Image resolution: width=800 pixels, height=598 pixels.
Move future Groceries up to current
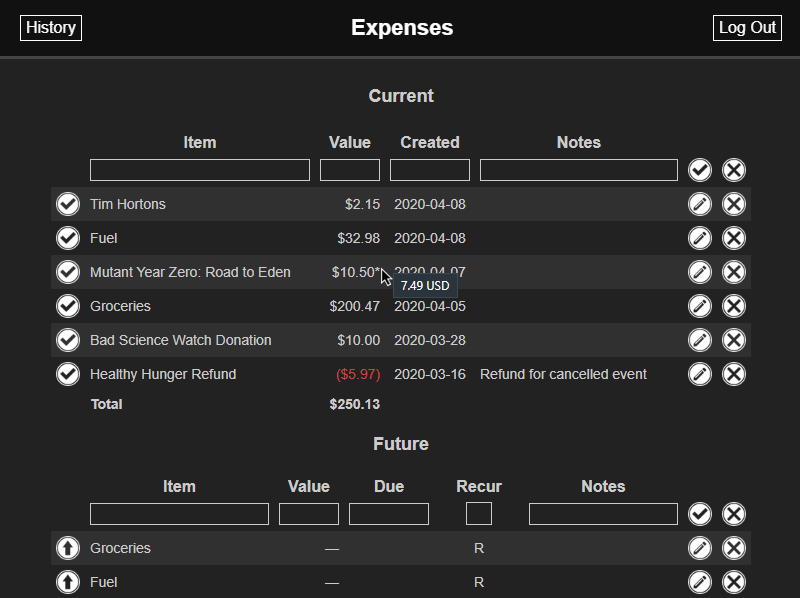tap(67, 548)
